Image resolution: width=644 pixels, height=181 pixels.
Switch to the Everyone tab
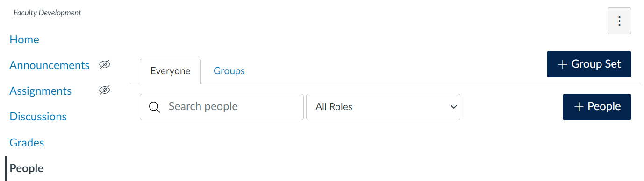click(x=170, y=71)
